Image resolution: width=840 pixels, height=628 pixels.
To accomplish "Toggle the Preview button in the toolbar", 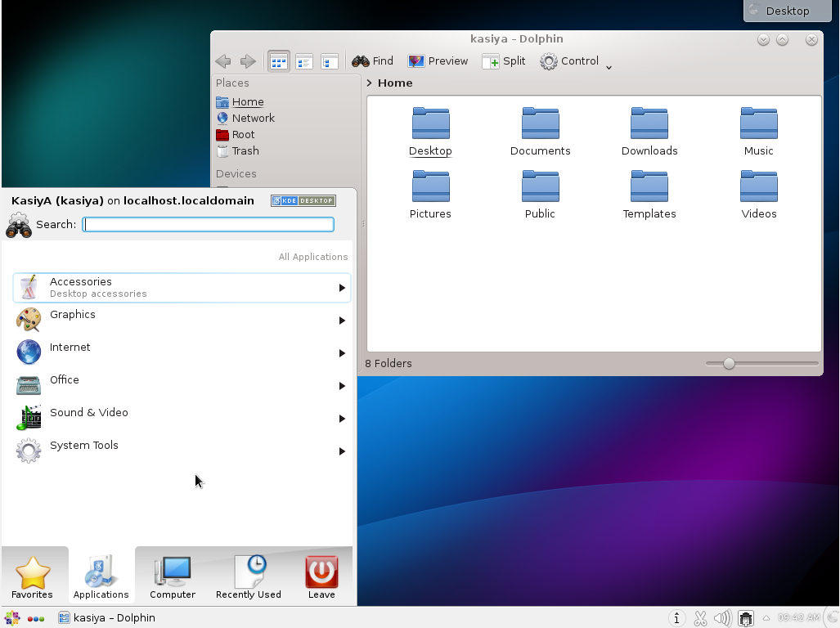I will coord(438,61).
